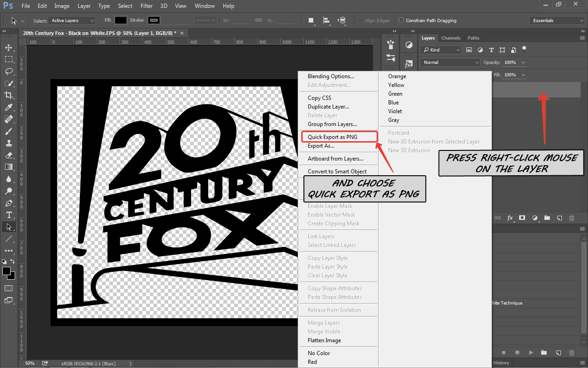Select the Lasso tool
Image resolution: width=588 pixels, height=368 pixels.
(x=9, y=71)
